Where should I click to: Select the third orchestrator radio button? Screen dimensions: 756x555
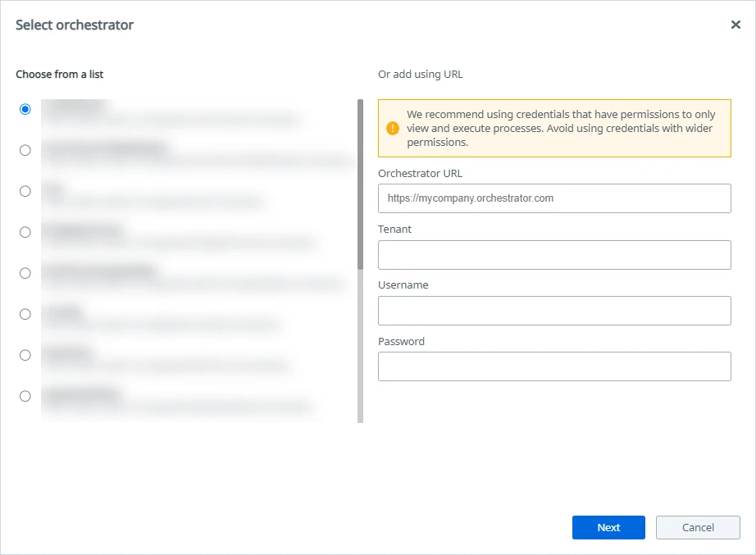(25, 192)
